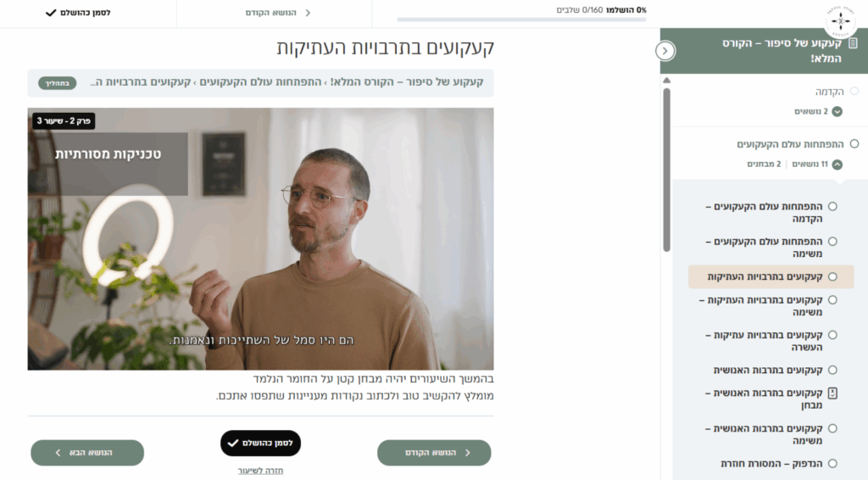Screen dimensions: 868x480
Task: Expand the 2 נושאים section under הקדמה
Action: point(837,111)
